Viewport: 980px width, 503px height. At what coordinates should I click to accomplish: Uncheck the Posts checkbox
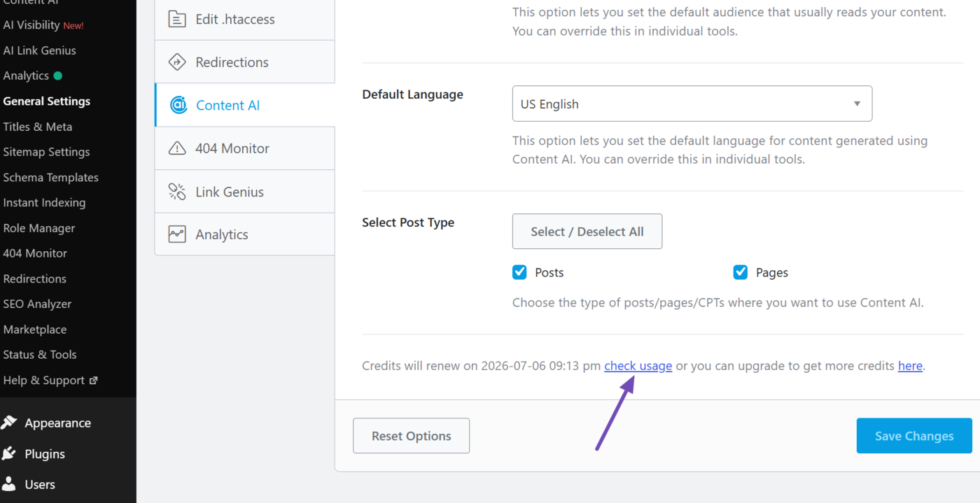[519, 272]
